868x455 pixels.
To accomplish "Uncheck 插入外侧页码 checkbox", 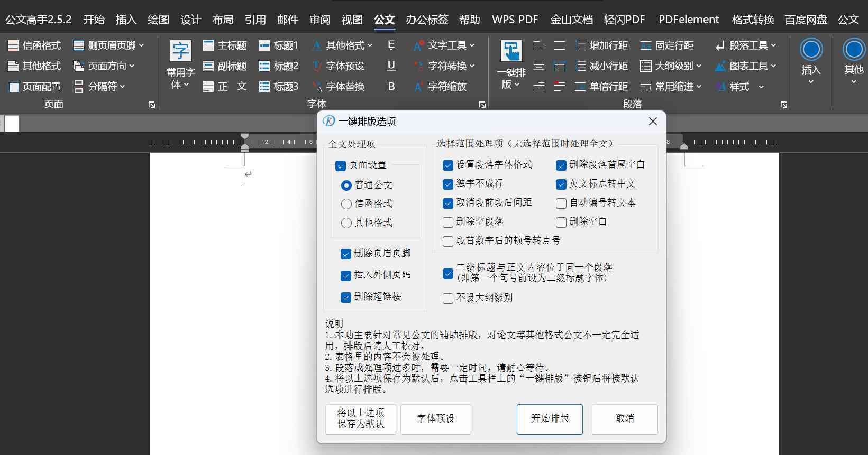I will 346,276.
